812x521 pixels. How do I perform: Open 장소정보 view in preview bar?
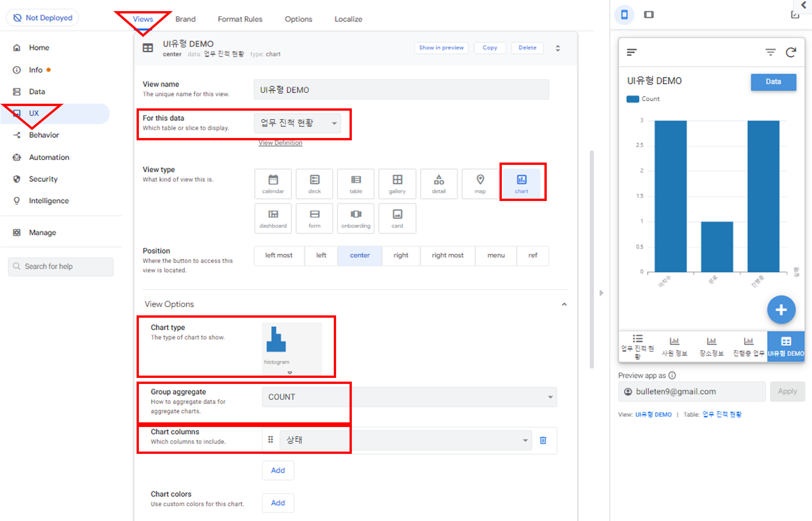[x=712, y=346]
